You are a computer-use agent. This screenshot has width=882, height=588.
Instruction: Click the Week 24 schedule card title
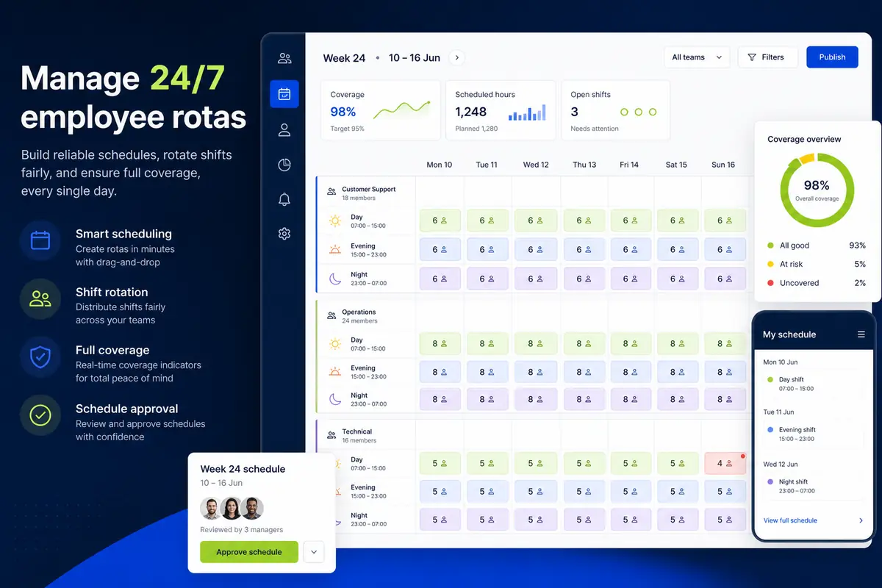click(x=243, y=469)
